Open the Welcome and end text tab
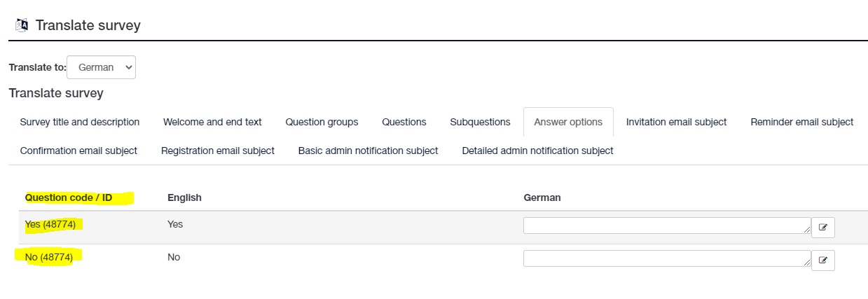 tap(212, 122)
